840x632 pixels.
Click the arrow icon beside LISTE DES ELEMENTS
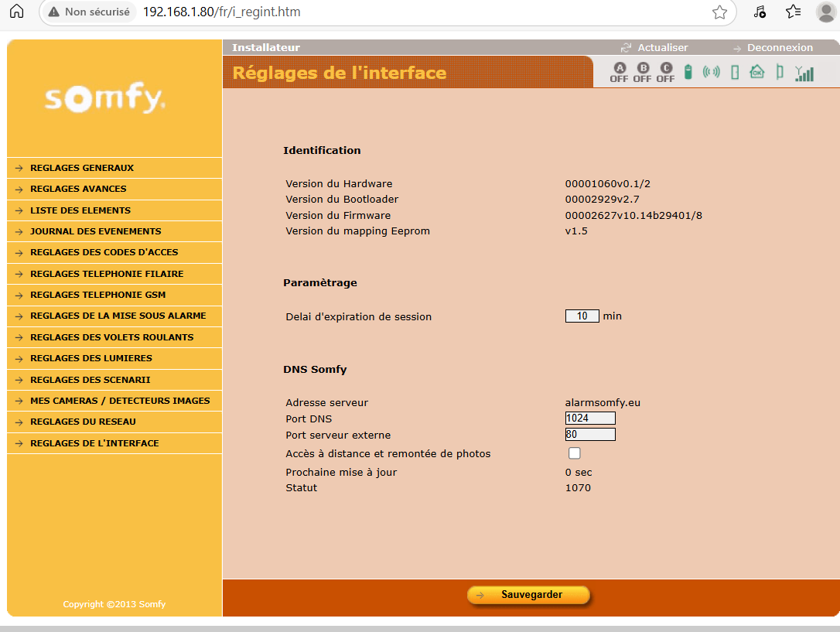click(19, 210)
